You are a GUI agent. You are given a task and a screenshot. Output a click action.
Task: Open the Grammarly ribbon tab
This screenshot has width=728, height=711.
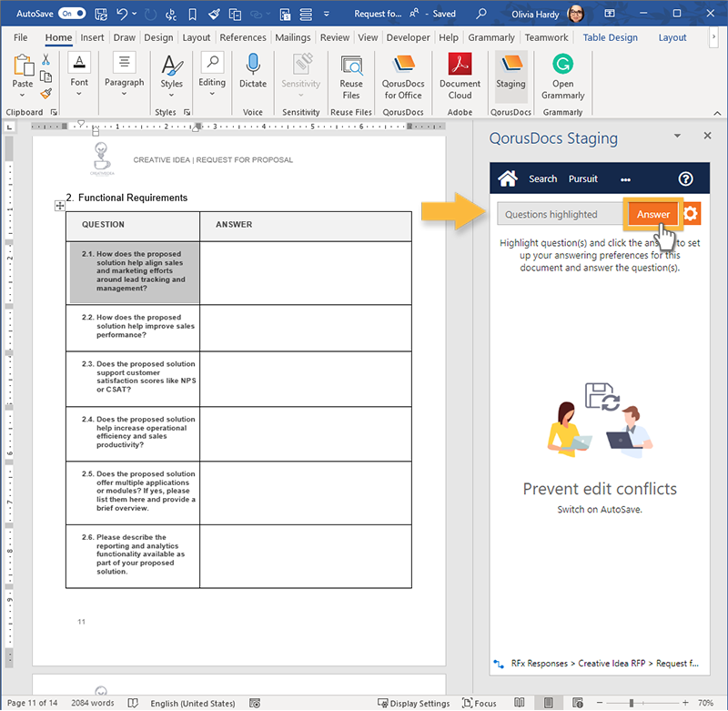click(x=491, y=37)
